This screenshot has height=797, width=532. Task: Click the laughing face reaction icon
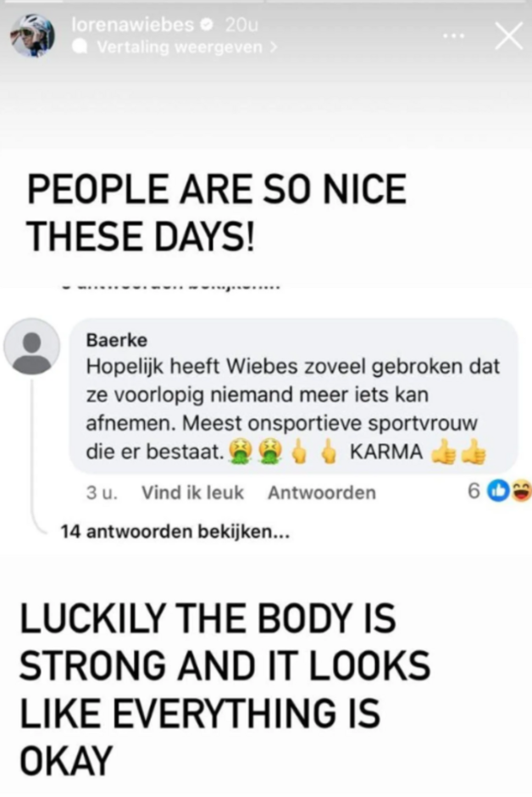521,491
